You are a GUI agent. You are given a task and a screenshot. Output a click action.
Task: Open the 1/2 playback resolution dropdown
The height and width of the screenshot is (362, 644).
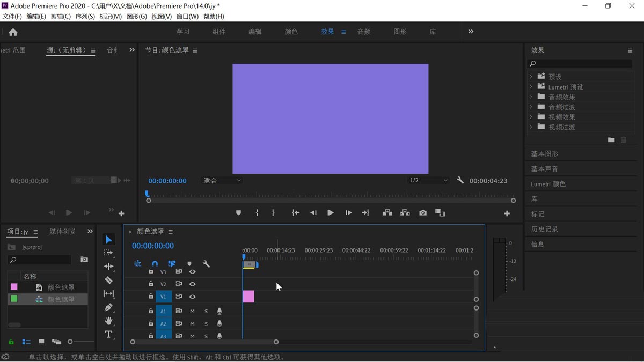pyautogui.click(x=428, y=181)
